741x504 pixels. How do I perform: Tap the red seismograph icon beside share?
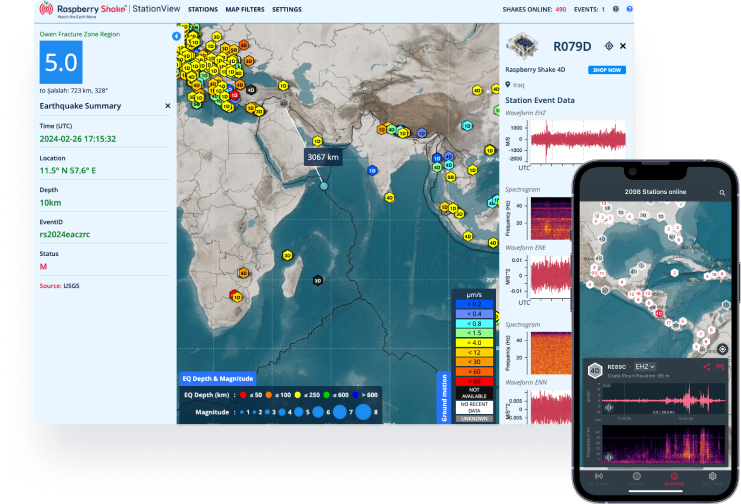[720, 366]
